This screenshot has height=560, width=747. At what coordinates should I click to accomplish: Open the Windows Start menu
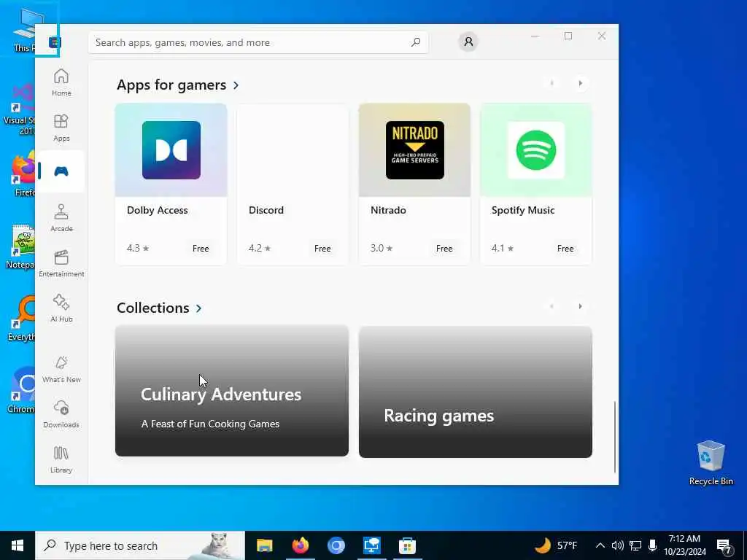coord(18,545)
